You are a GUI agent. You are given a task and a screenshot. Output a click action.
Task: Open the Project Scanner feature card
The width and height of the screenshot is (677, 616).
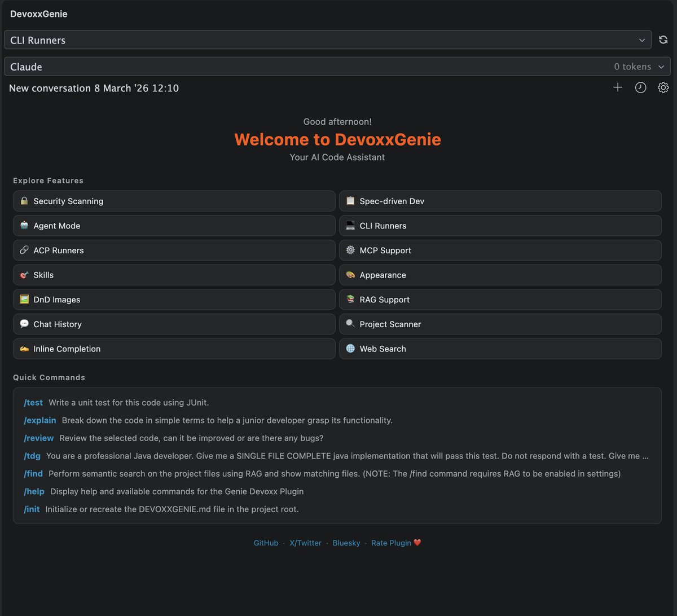500,324
